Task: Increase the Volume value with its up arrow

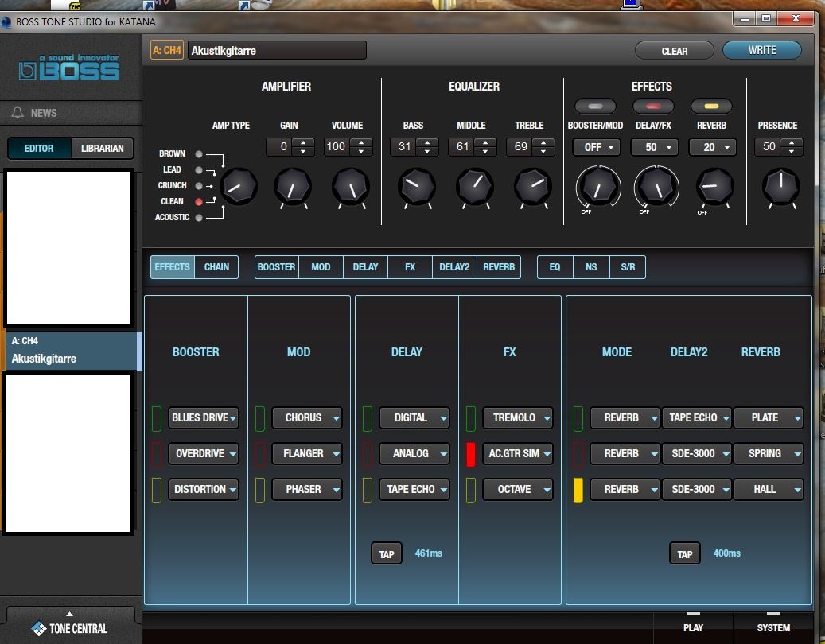Action: (x=361, y=142)
